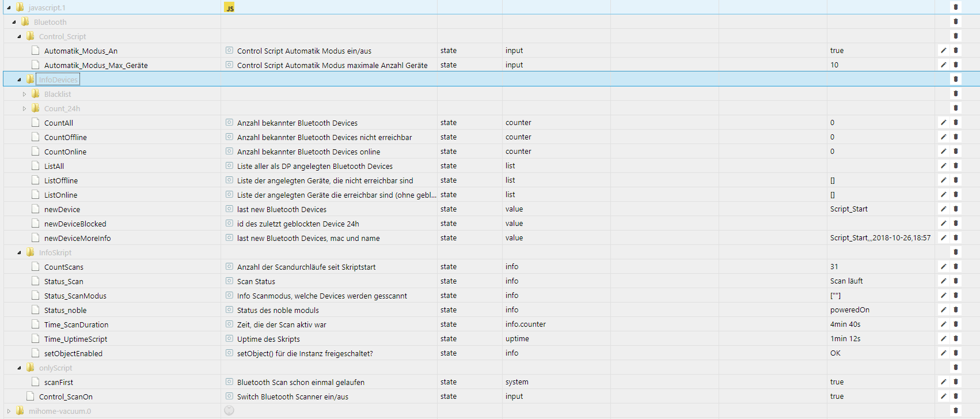
Task: Collapse the Control_Script folder
Action: 19,36
